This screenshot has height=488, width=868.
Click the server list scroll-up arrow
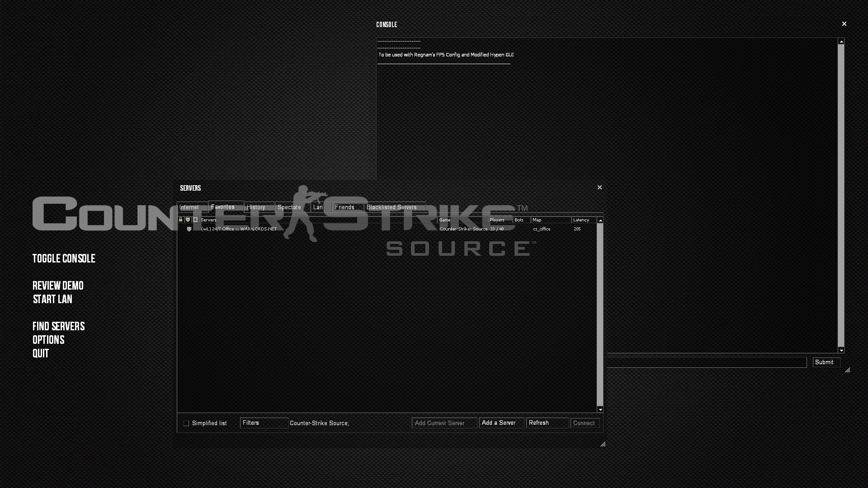pos(600,220)
